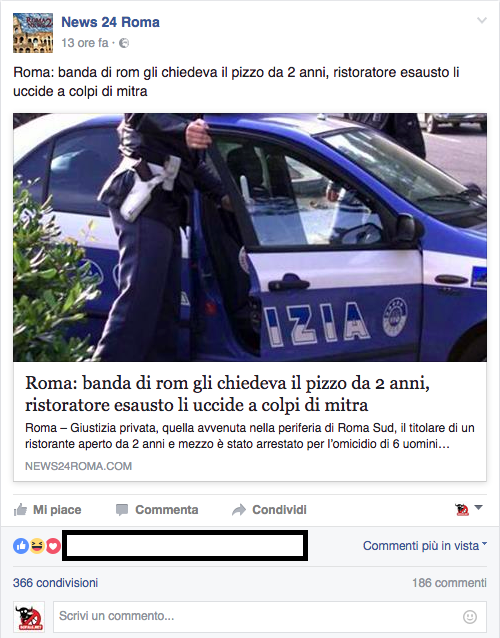Open the 13 ore fa timestamp link

click(85, 43)
